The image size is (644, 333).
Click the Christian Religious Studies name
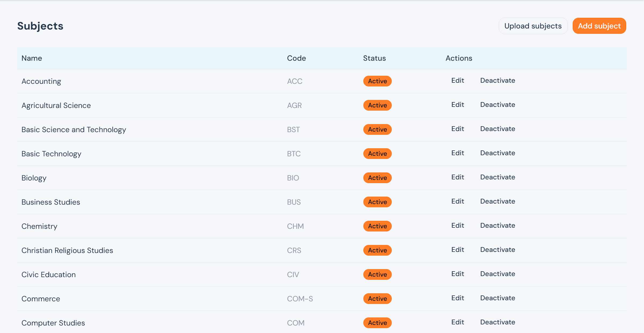tap(67, 251)
